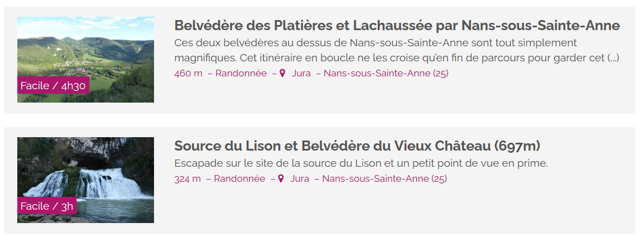Click description beginning Escapade sur le site
644x242 pixels.
[361, 163]
